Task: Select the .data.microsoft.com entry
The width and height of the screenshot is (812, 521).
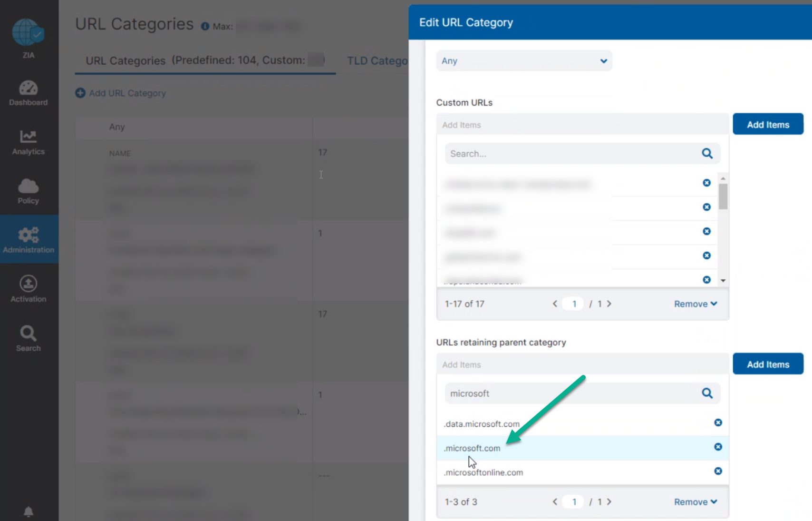Action: click(582, 423)
